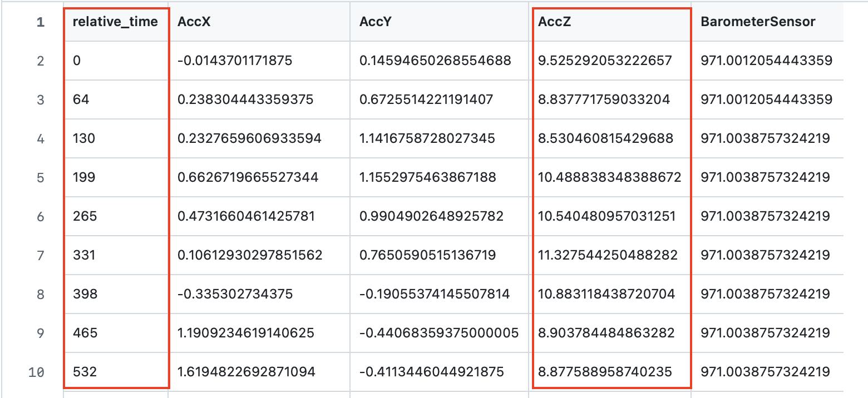Select line number 10
The image size is (868, 398).
coord(36,372)
